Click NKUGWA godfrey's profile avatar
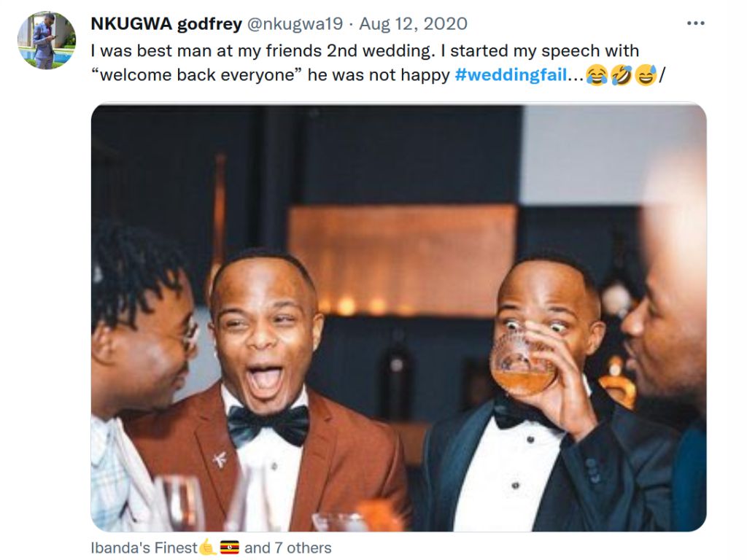Image resolution: width=747 pixels, height=560 pixels. click(x=46, y=40)
